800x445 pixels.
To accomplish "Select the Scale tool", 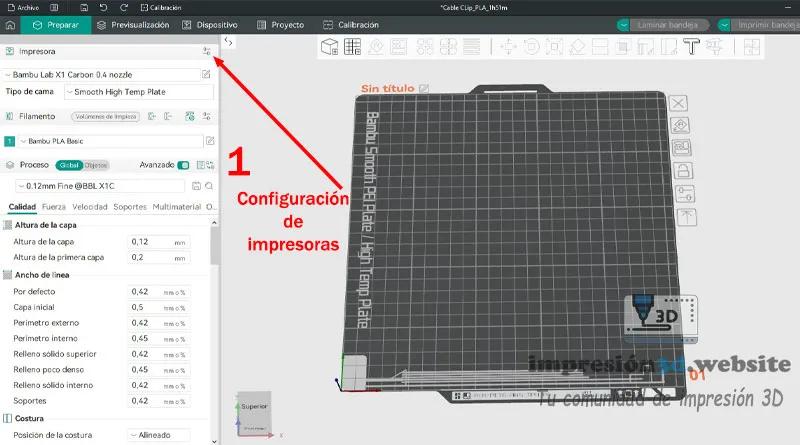I will pos(554,46).
